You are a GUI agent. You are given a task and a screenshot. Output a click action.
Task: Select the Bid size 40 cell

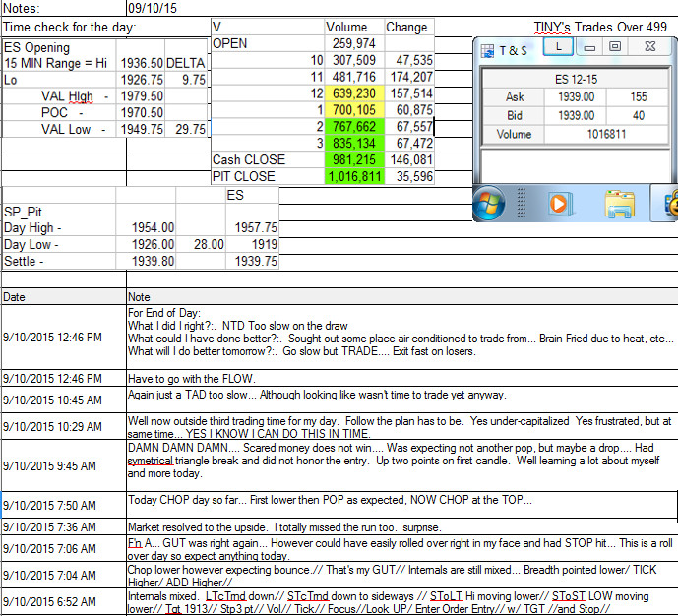tap(638, 115)
